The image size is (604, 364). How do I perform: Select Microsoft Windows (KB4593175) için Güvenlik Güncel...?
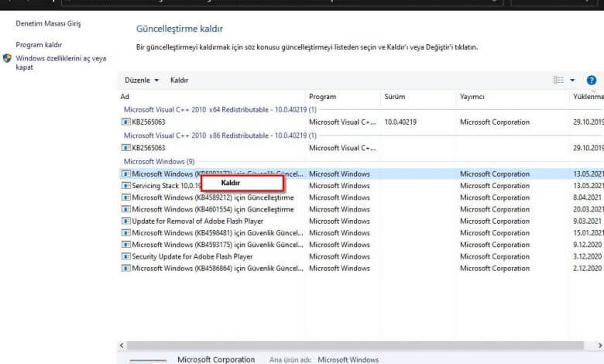[x=218, y=245]
